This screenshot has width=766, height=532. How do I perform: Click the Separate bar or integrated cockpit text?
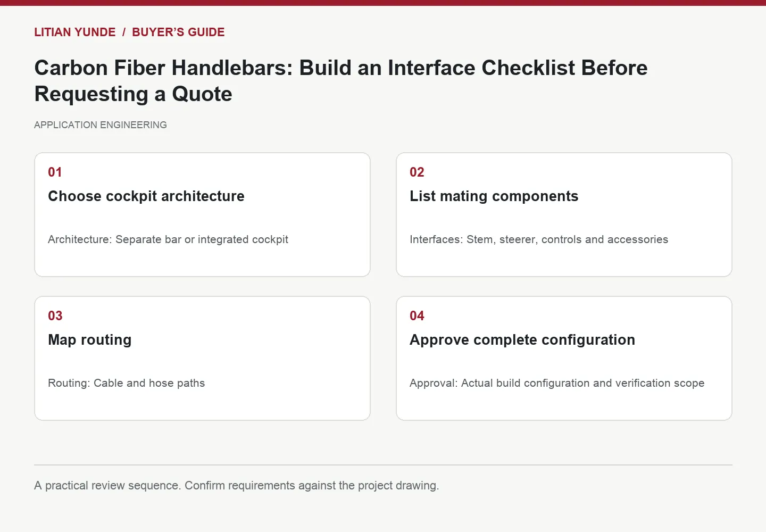click(x=202, y=239)
